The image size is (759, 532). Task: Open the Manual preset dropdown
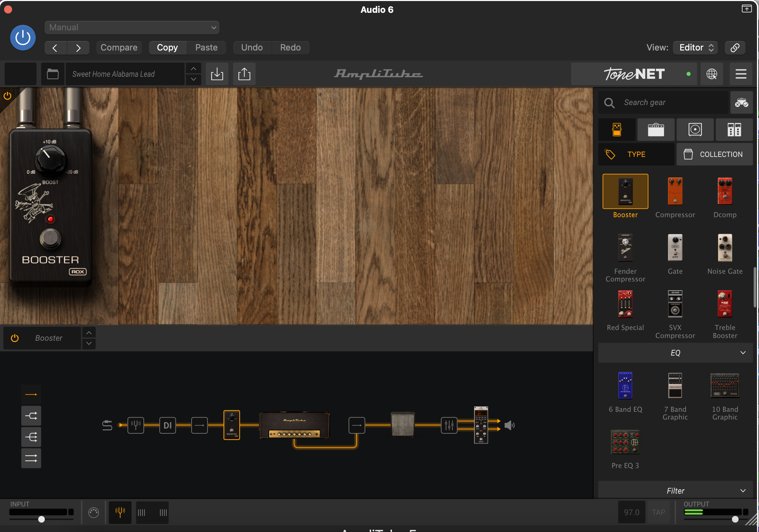point(132,28)
